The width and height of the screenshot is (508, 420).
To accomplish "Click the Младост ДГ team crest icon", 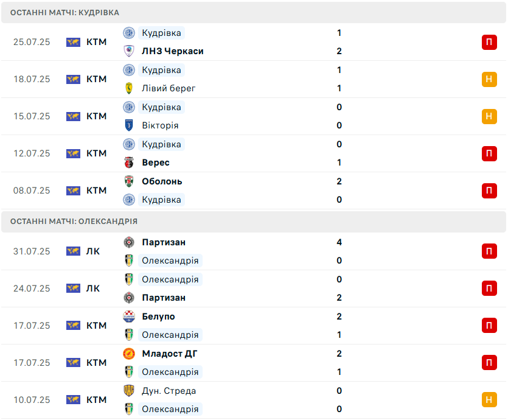I will point(129,354).
